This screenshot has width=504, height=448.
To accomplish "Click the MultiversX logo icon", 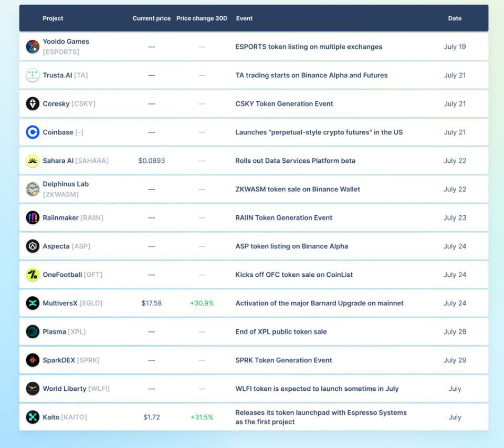I will point(33,303).
